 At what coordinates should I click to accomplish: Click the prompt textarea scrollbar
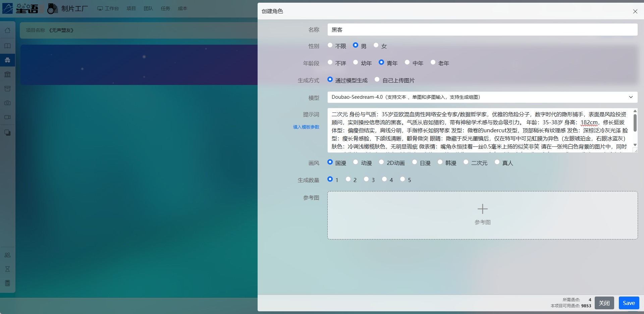point(635,123)
